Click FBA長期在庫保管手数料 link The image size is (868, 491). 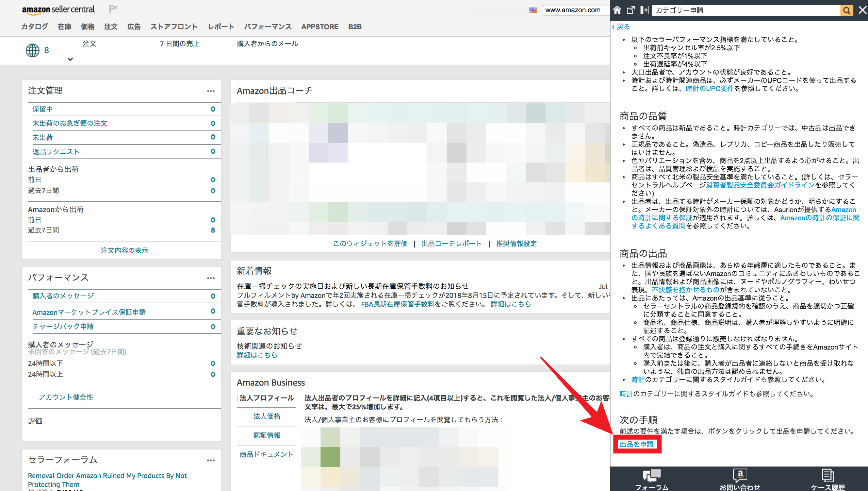(x=398, y=304)
